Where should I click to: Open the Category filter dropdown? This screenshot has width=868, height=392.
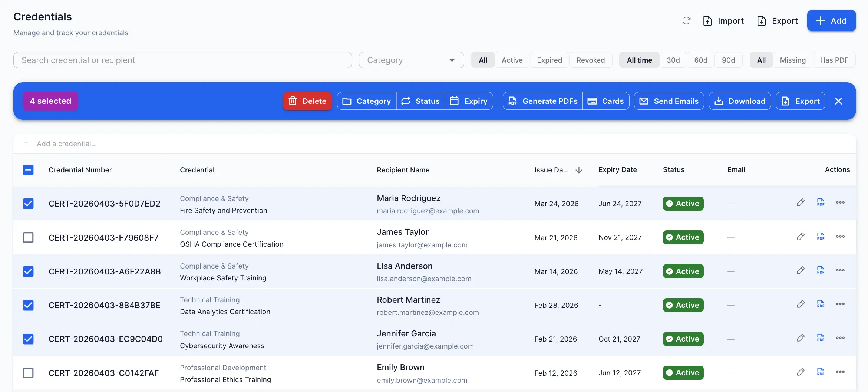[411, 60]
